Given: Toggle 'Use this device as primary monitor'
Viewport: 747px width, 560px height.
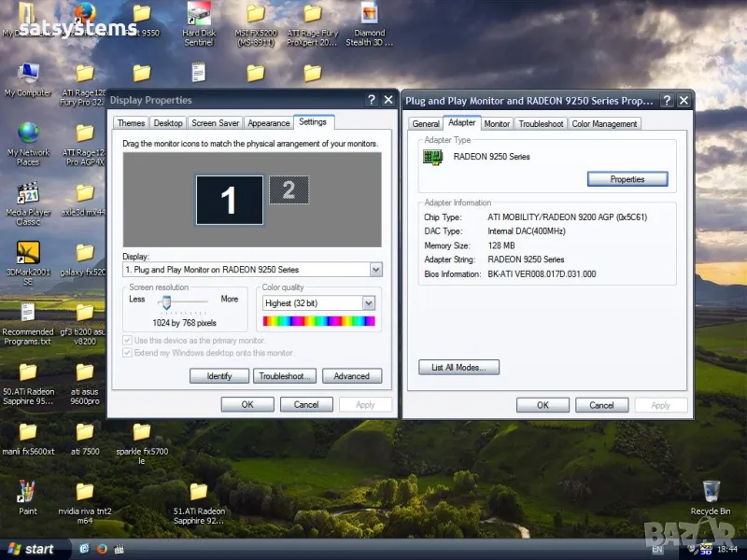Looking at the screenshot, I should (128, 341).
